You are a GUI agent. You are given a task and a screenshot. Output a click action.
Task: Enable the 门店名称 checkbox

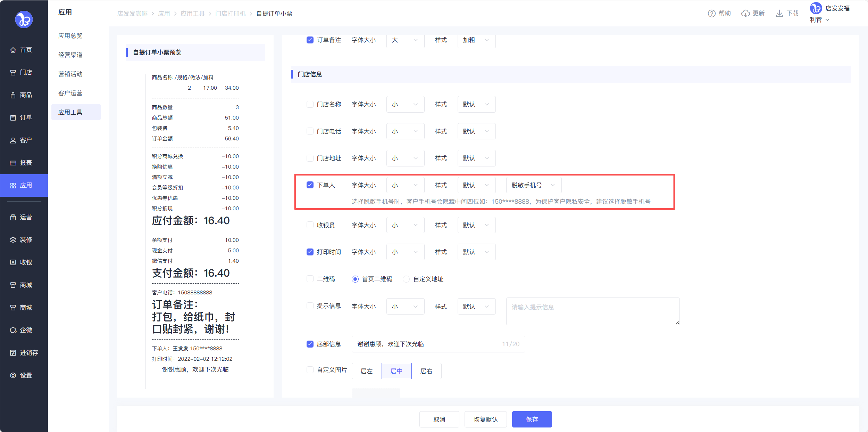click(x=310, y=104)
